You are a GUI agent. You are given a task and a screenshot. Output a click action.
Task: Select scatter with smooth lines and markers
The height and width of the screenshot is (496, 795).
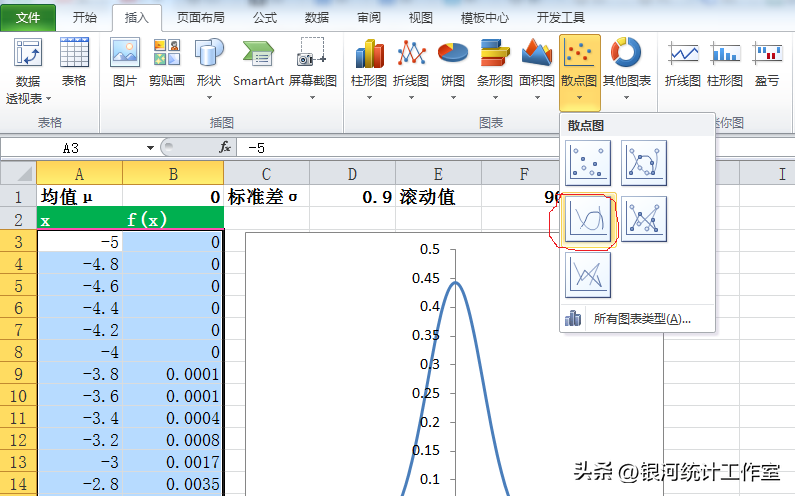point(644,163)
